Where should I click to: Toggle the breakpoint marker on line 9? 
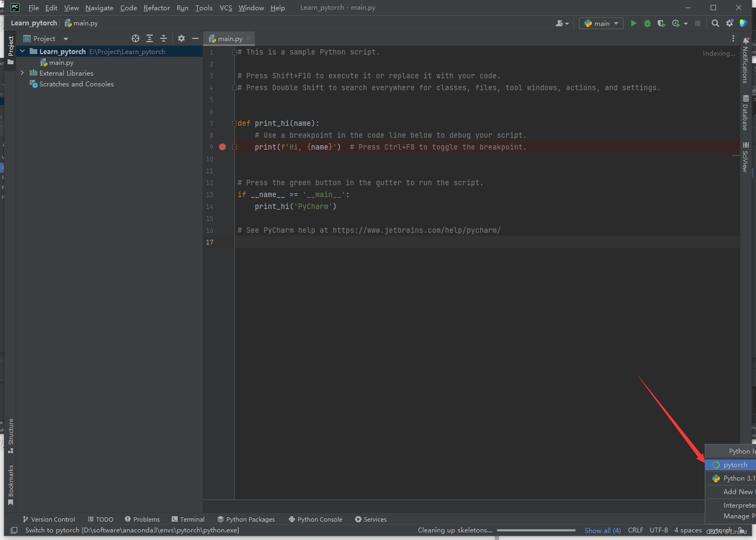[x=222, y=146]
